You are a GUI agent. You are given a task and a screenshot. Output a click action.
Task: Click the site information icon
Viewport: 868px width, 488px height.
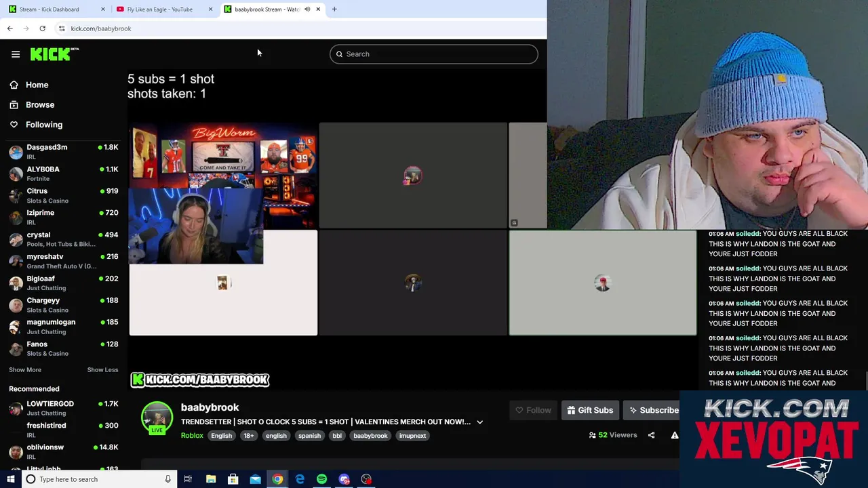pyautogui.click(x=62, y=28)
